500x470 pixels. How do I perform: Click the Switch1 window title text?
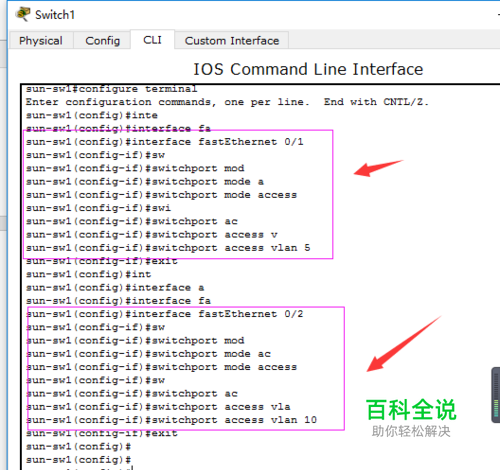click(55, 15)
